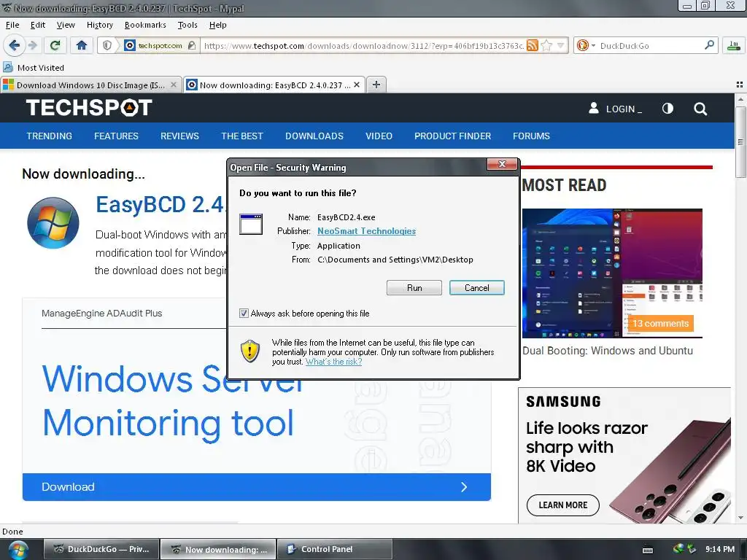Click the scrollbar down arrow

click(740, 518)
